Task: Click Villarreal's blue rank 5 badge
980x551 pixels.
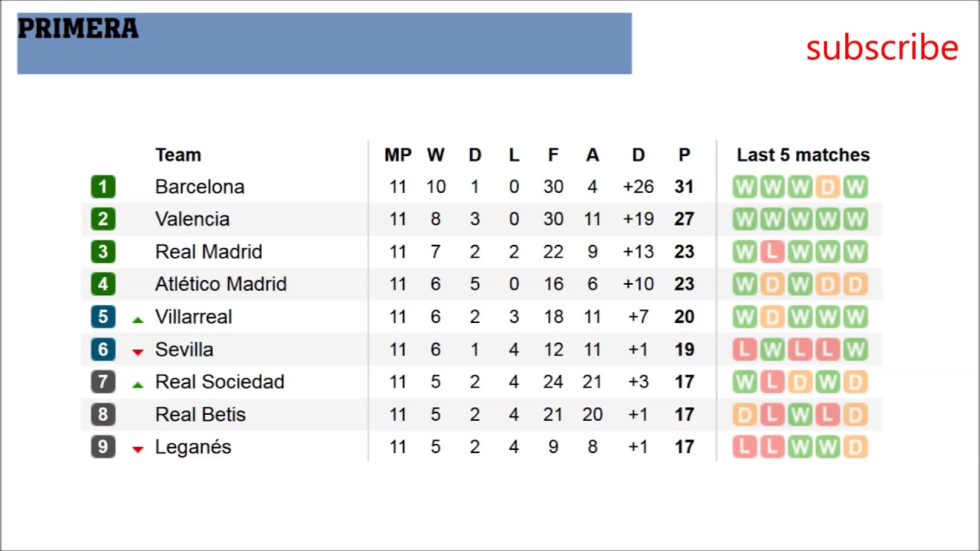Action: point(103,317)
